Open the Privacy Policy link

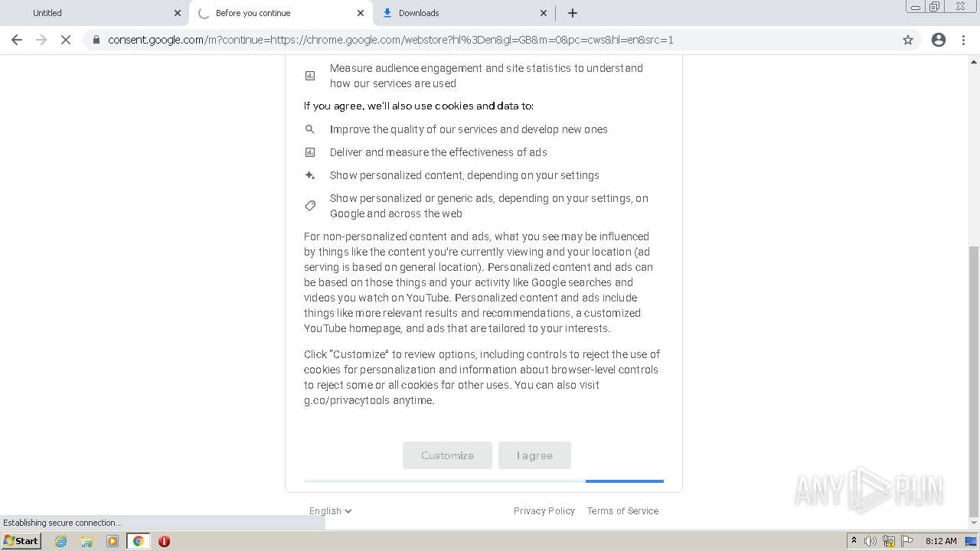point(544,511)
